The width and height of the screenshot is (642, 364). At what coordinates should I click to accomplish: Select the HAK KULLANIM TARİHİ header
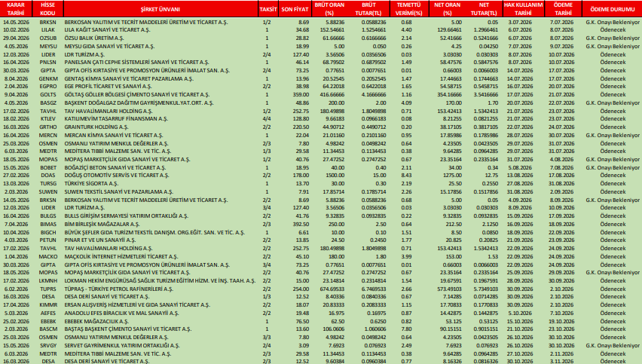click(523, 9)
